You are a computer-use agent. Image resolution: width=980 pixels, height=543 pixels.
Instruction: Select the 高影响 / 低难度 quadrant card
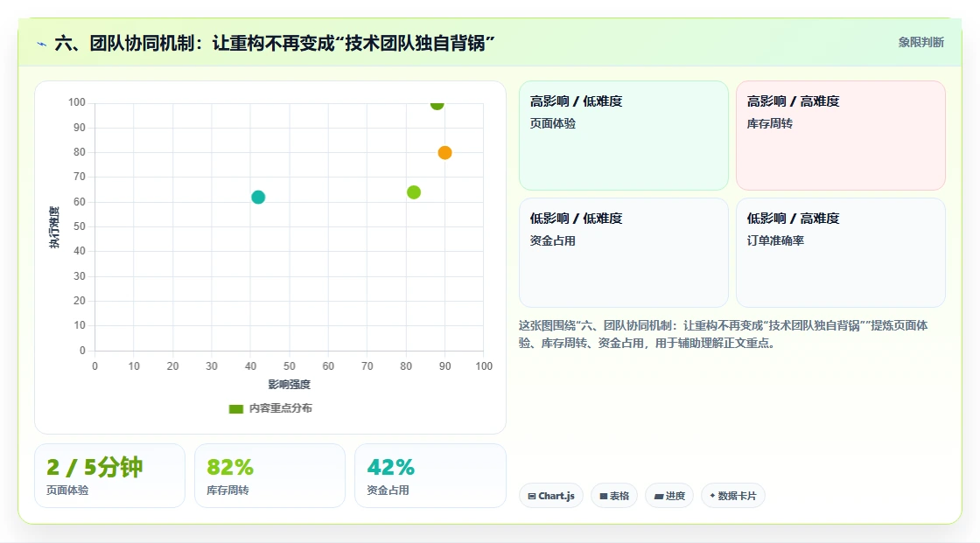[x=624, y=135]
